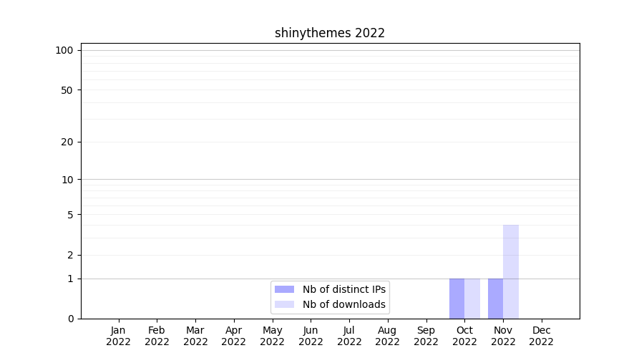Click the 'Dec 2022' x-axis label
The width and height of the screenshot is (644, 358).
542,336
